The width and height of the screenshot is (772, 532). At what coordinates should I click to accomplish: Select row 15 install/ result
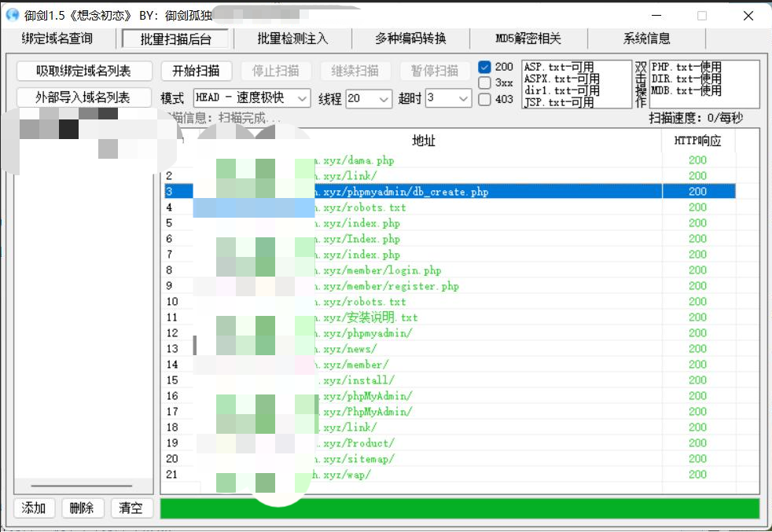tap(450, 380)
